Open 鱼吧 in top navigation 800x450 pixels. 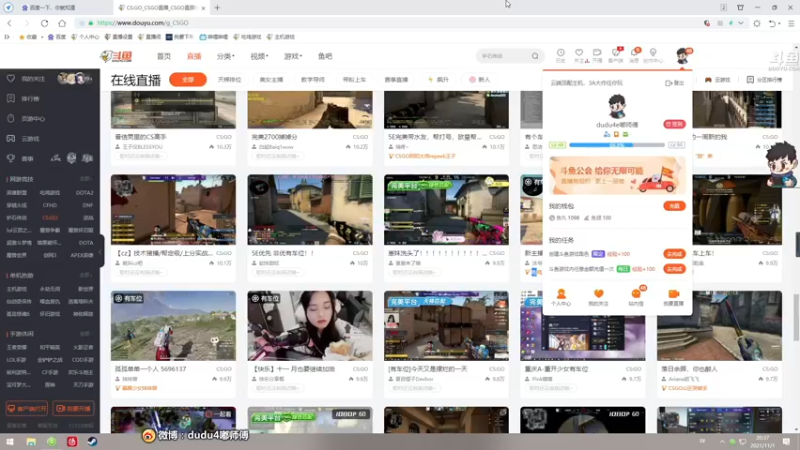coord(325,56)
